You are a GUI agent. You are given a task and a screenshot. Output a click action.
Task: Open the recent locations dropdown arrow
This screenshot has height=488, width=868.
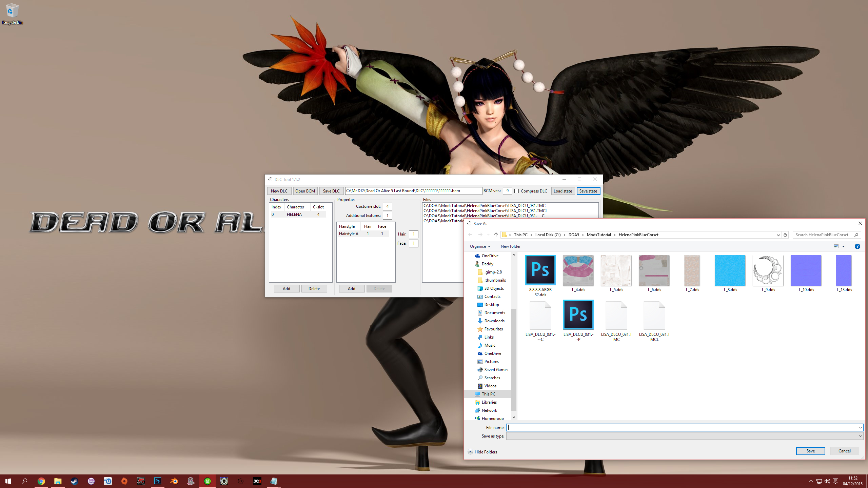[488, 235]
